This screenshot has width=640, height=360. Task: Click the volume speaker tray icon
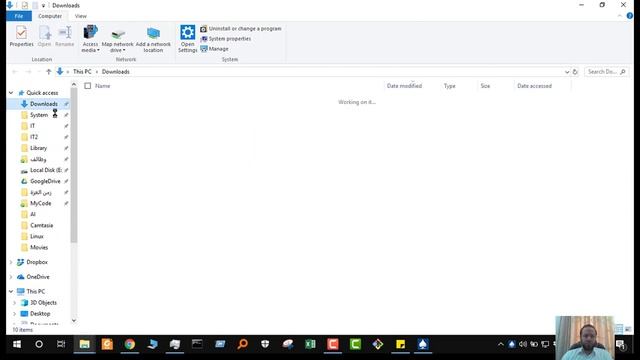(x=523, y=344)
